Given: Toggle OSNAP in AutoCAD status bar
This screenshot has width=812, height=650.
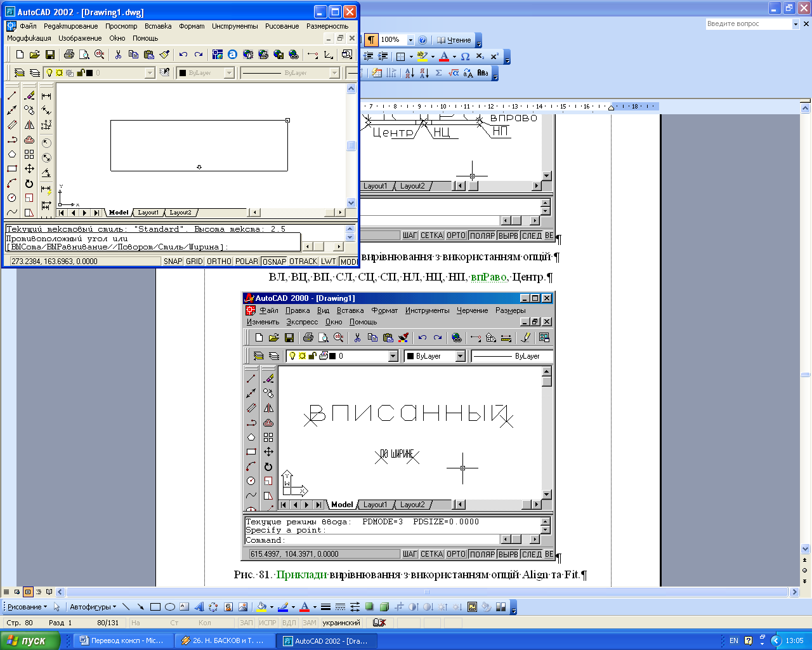Looking at the screenshot, I should point(274,262).
